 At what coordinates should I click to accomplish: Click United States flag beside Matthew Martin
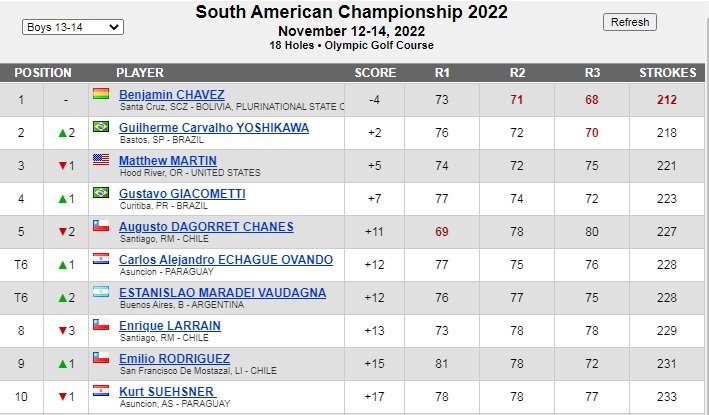click(x=101, y=160)
